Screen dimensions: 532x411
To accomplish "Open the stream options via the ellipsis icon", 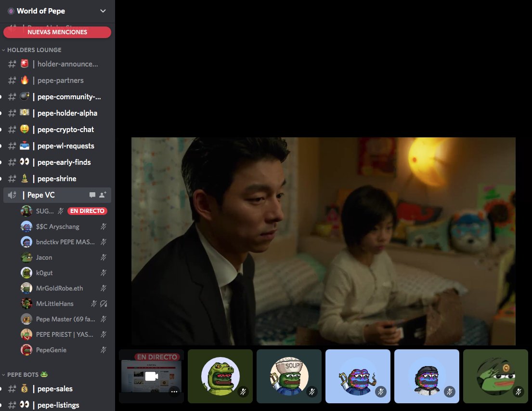I will tap(174, 392).
